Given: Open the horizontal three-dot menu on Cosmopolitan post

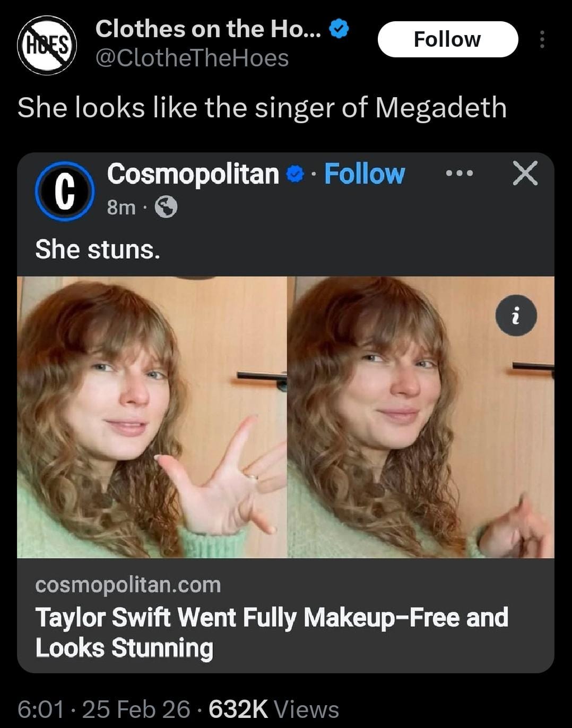Looking at the screenshot, I should [459, 174].
